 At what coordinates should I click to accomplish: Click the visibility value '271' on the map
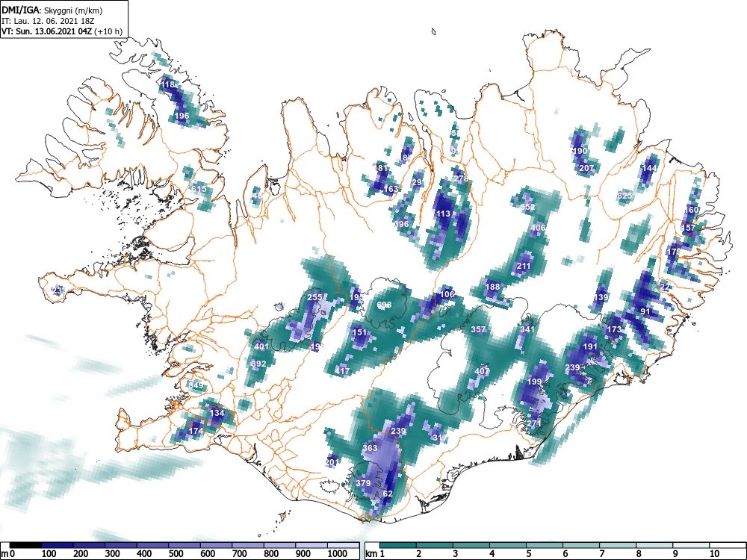pyautogui.click(x=535, y=424)
